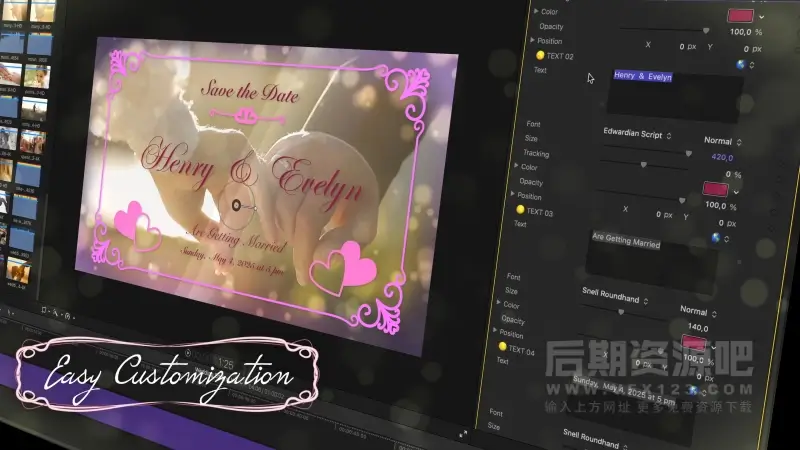Click the globe icon under TEXT 02

point(741,64)
